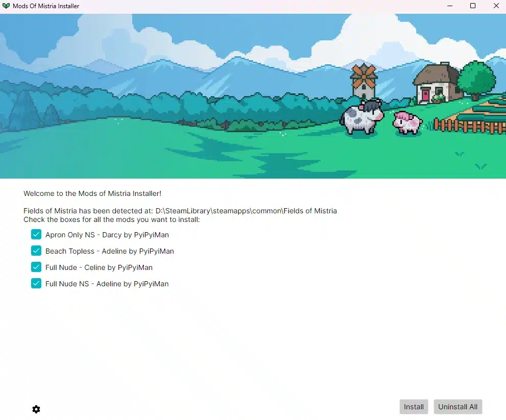The height and width of the screenshot is (420, 506).
Task: Uncheck the Full Nude NS Adeline mod
Action: [x=36, y=283]
